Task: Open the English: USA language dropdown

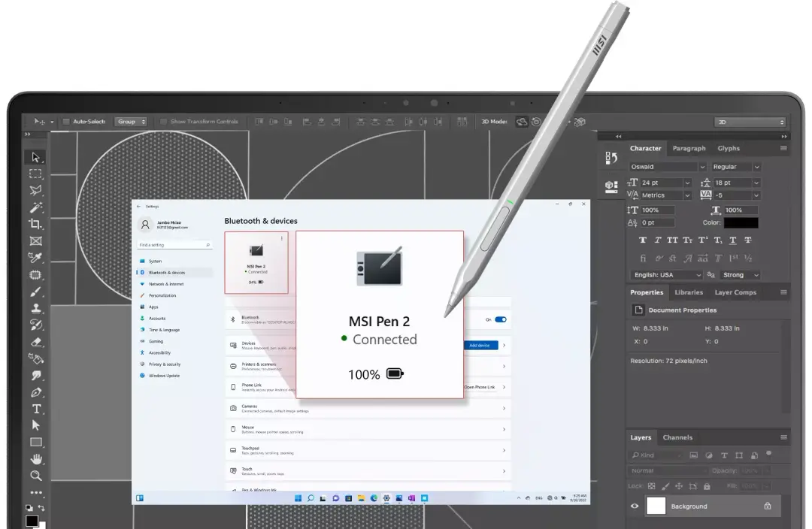Action: coord(666,275)
